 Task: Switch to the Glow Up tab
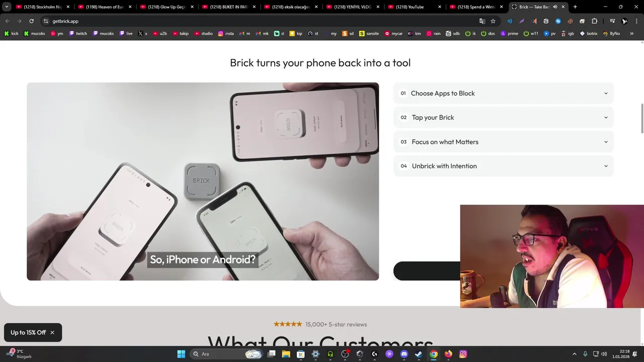[167, 7]
